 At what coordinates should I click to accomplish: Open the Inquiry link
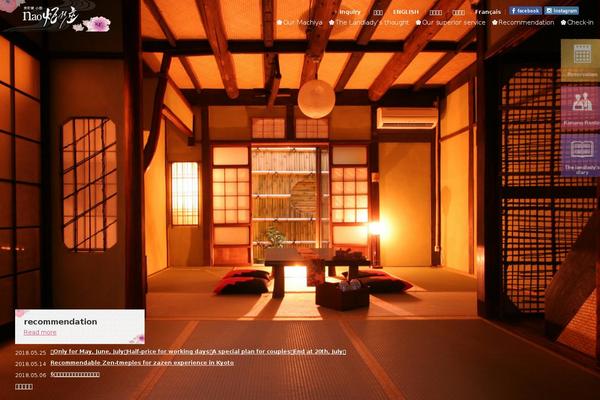tap(350, 12)
